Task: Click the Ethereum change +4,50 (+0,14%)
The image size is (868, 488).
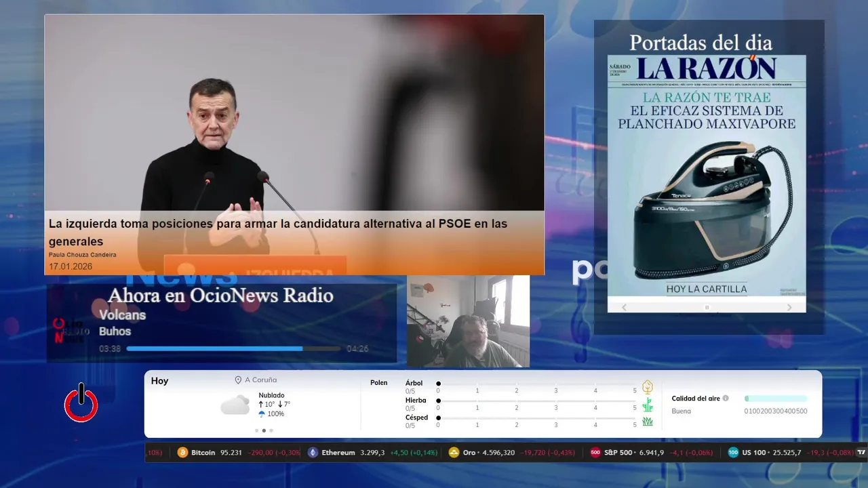Action: (x=413, y=453)
